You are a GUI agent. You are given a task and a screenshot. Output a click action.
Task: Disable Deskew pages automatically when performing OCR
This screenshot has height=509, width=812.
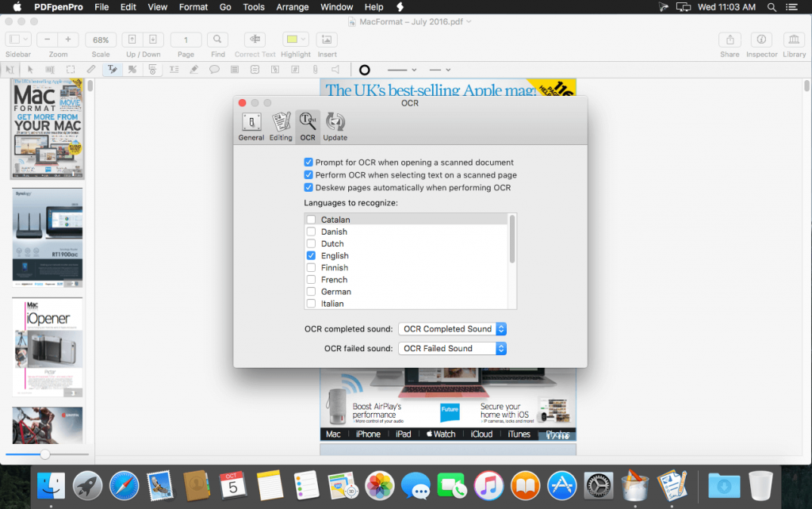[x=308, y=186]
